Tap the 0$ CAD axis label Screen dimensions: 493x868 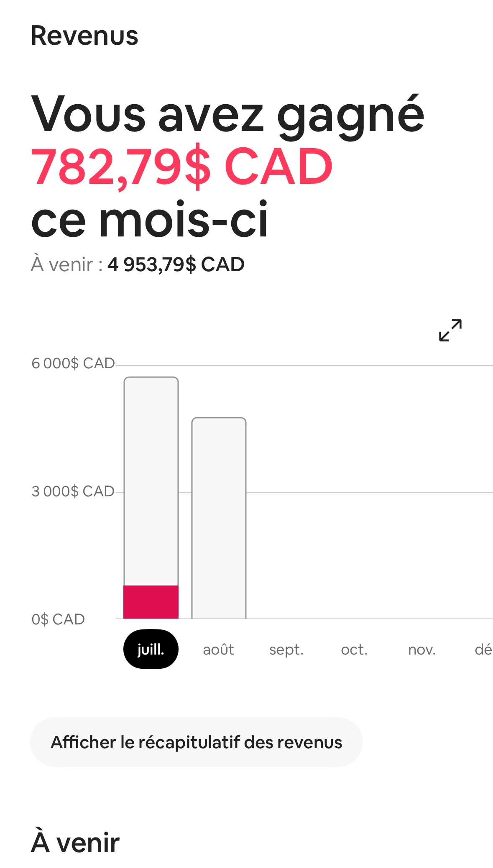point(58,619)
